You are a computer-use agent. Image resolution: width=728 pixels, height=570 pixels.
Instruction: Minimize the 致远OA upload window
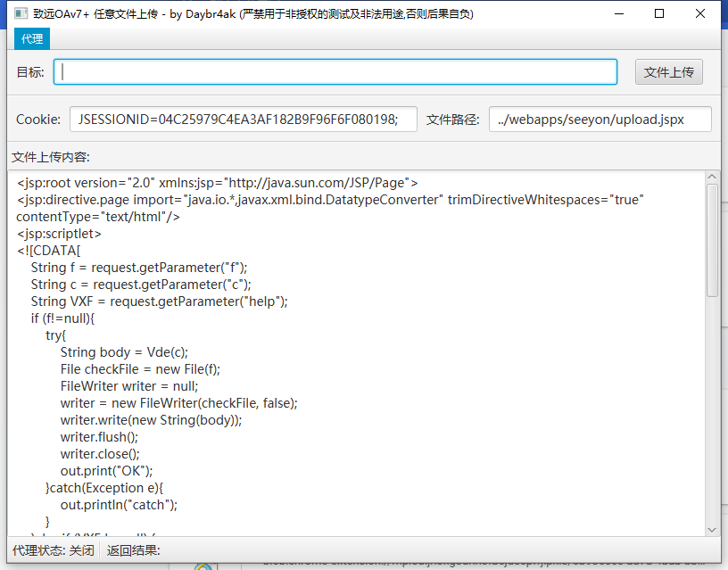point(619,14)
